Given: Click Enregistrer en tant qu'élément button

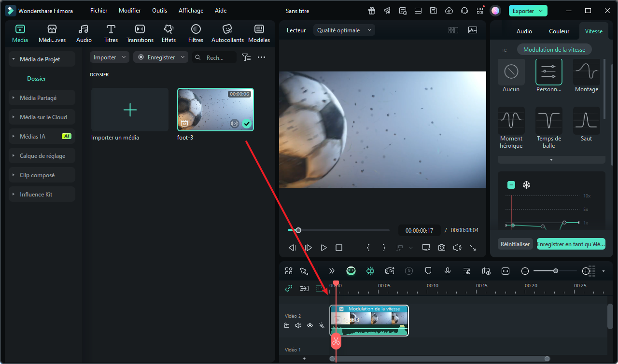Looking at the screenshot, I should (571, 244).
